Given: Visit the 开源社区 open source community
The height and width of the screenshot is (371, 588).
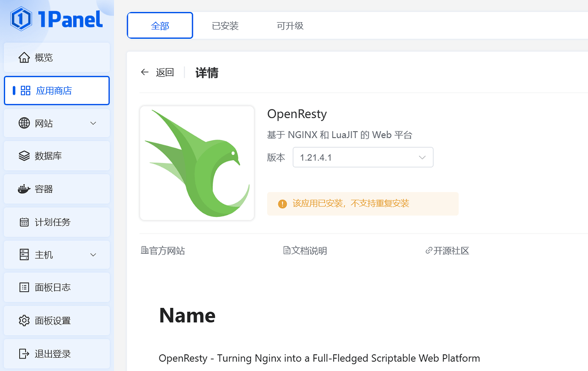Looking at the screenshot, I should coord(447,251).
